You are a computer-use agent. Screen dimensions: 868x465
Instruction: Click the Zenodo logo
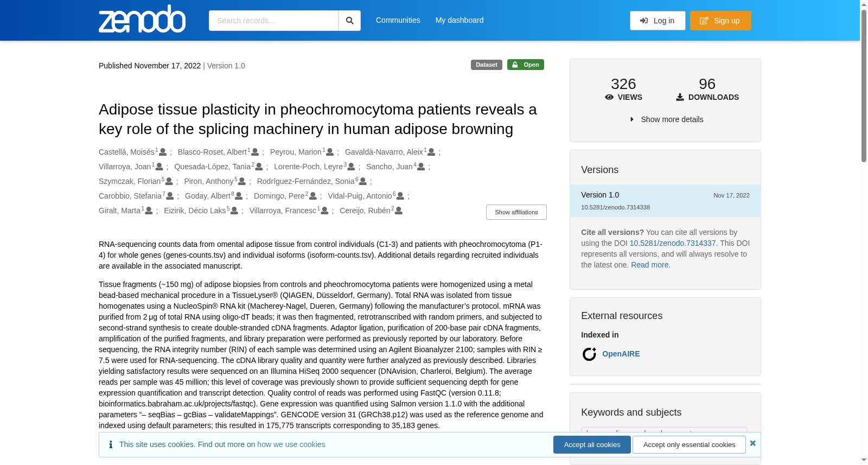142,19
